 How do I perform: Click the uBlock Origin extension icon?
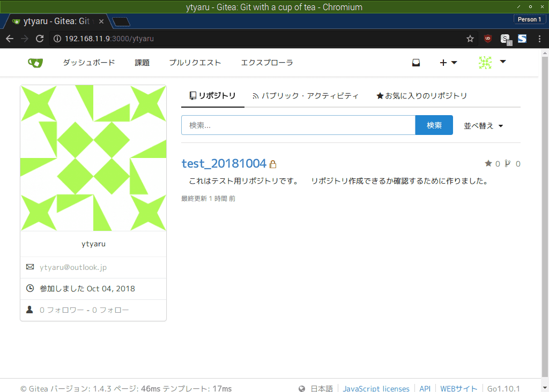[488, 39]
